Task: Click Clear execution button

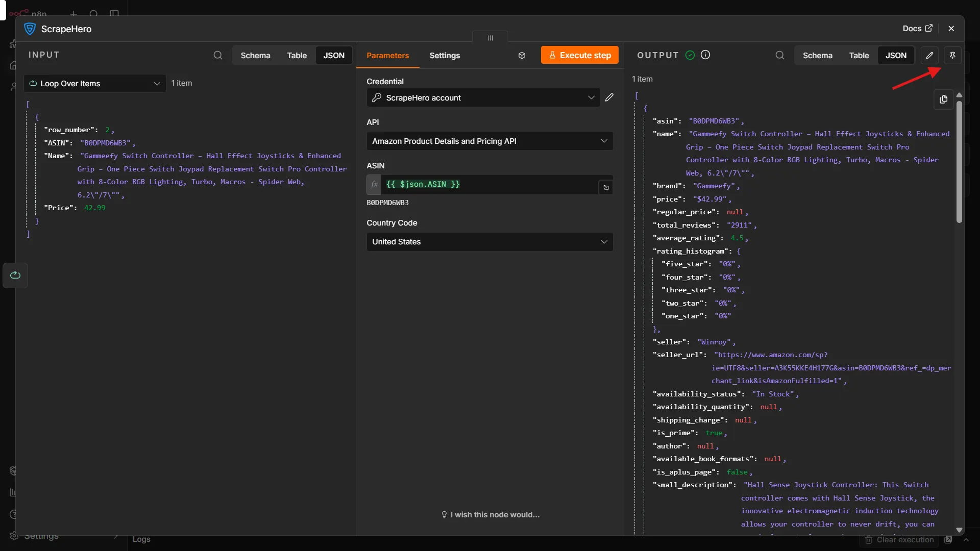Action: coord(899,540)
